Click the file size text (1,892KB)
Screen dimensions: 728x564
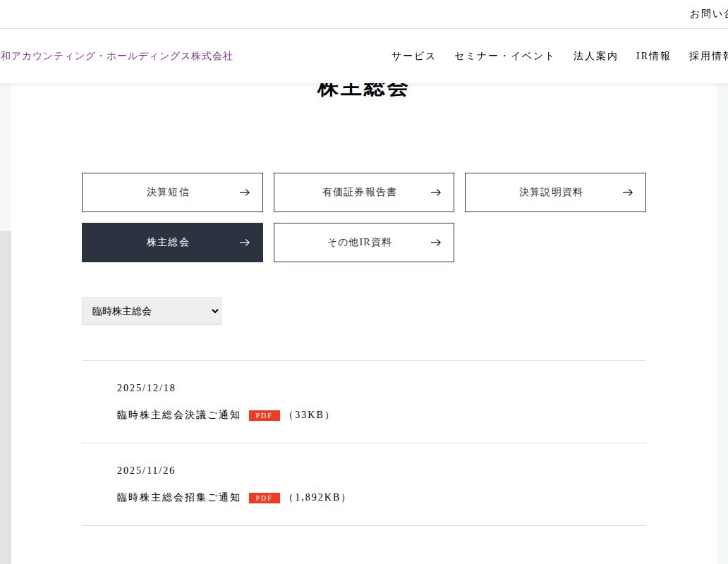317,498
